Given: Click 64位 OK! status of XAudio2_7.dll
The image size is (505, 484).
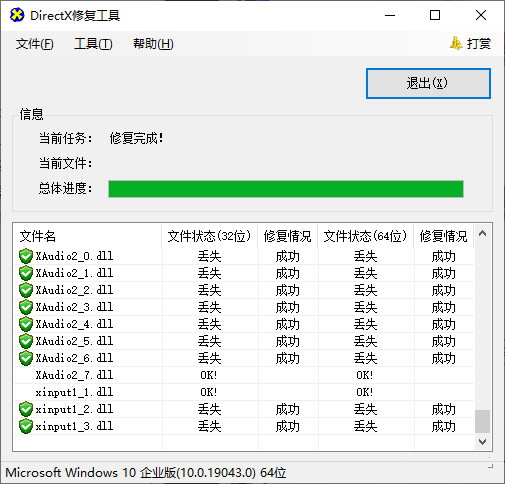Looking at the screenshot, I should coord(365,375).
